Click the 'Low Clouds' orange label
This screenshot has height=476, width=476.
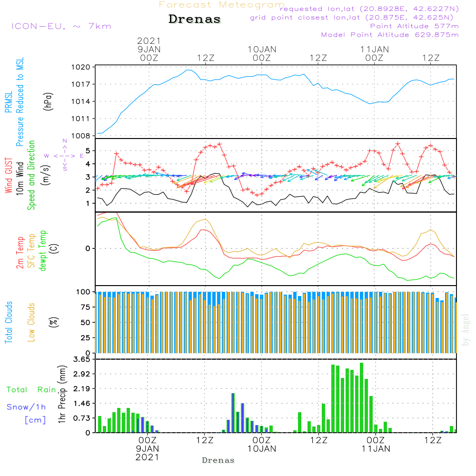tap(31, 322)
